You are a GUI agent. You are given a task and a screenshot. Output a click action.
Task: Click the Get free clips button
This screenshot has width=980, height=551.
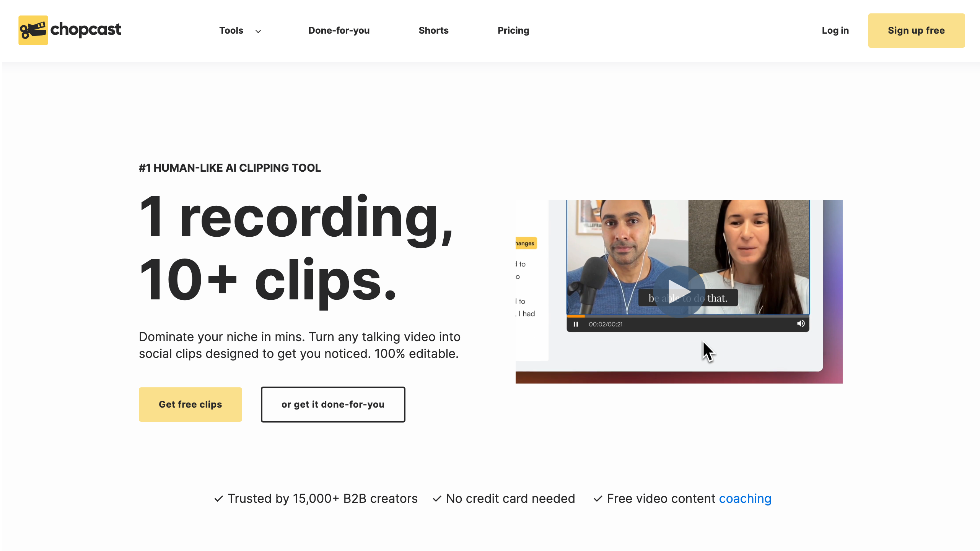pos(190,404)
